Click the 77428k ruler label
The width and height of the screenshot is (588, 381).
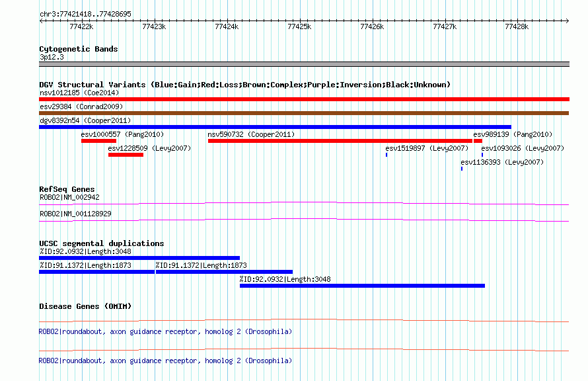coord(517,26)
